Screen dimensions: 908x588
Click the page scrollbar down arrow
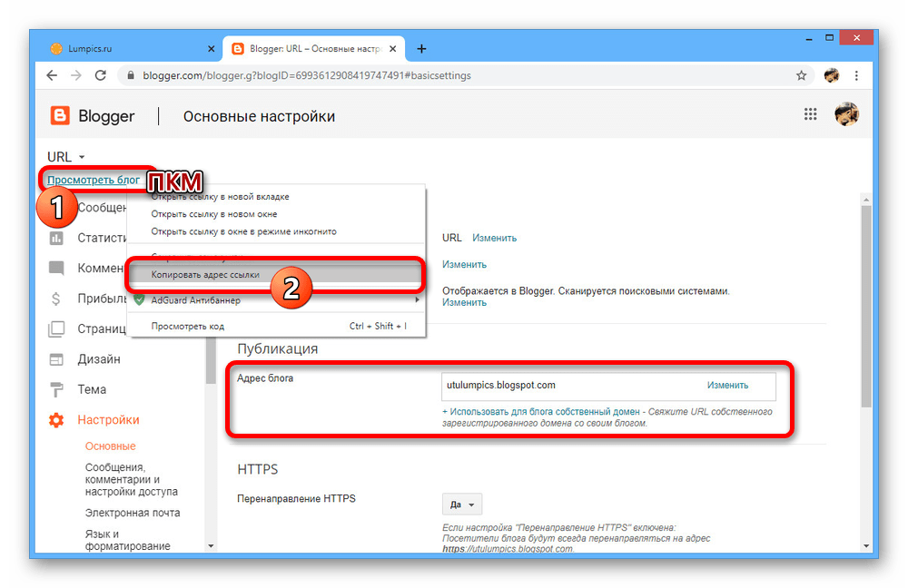click(865, 545)
